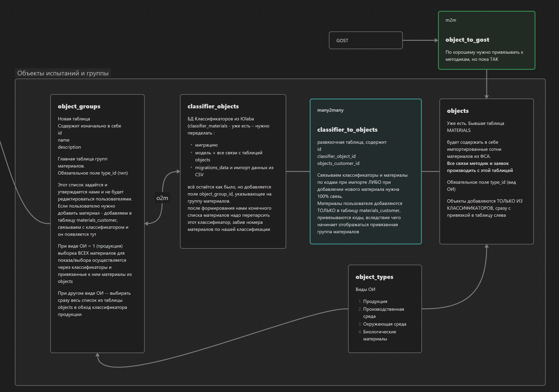Click the Виды ОИ text in object_types
Image resolution: width=559 pixels, height=392 pixels.
(365, 289)
